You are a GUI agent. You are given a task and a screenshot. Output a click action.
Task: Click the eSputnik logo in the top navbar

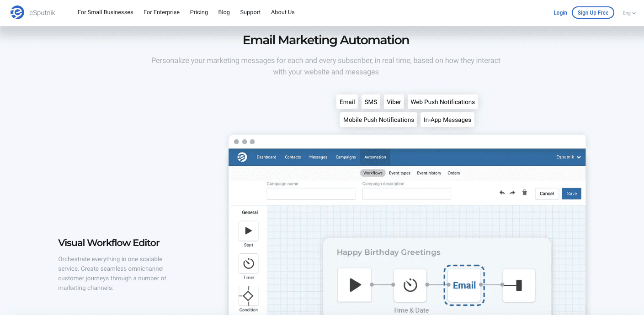(x=31, y=12)
